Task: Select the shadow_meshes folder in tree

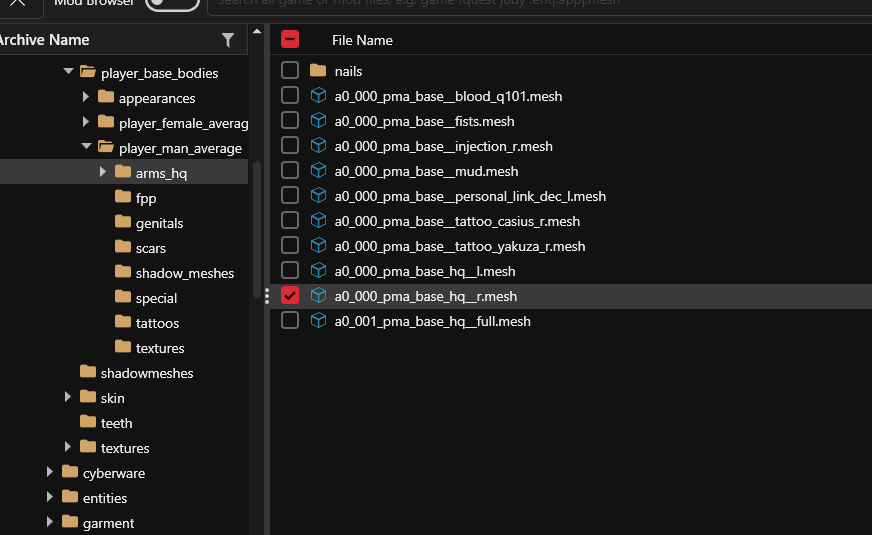Action: coord(184,273)
